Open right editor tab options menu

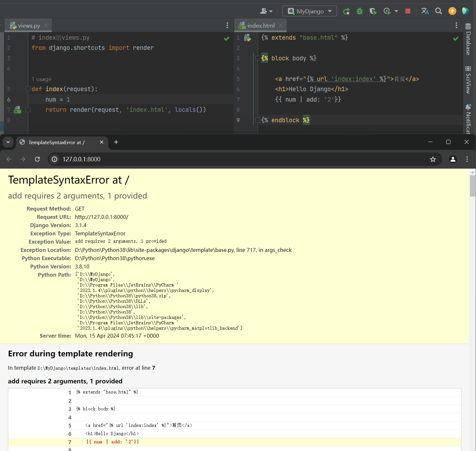pyautogui.click(x=456, y=25)
